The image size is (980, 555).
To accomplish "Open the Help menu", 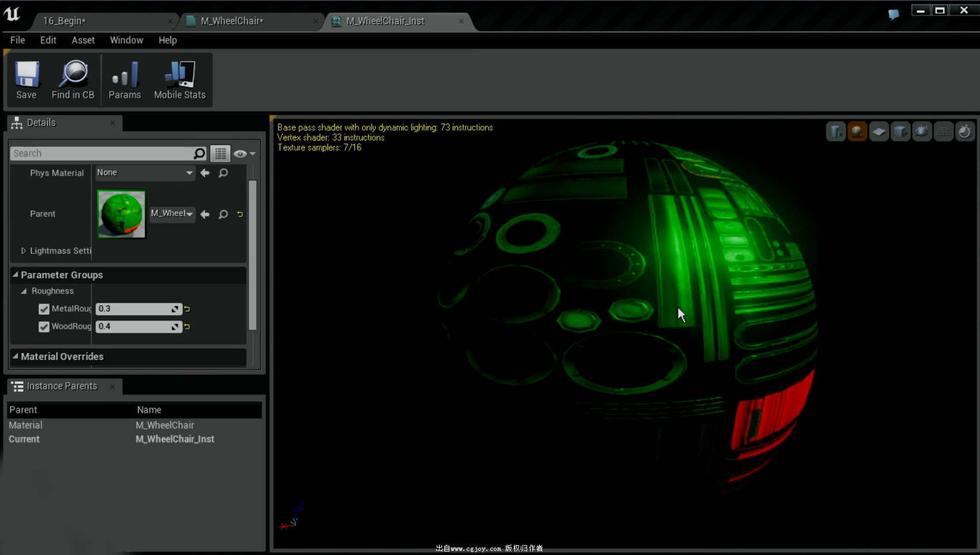I will (x=167, y=40).
